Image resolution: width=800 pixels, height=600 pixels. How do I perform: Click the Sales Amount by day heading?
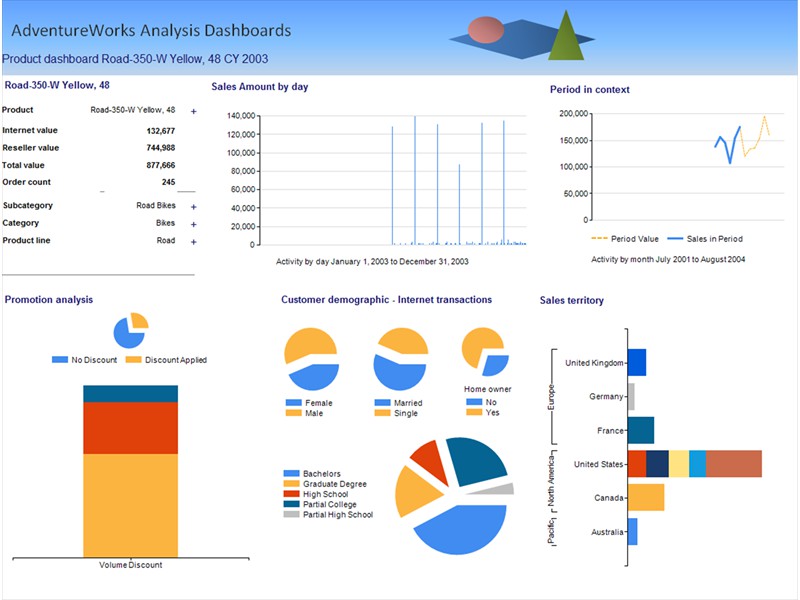[260, 87]
